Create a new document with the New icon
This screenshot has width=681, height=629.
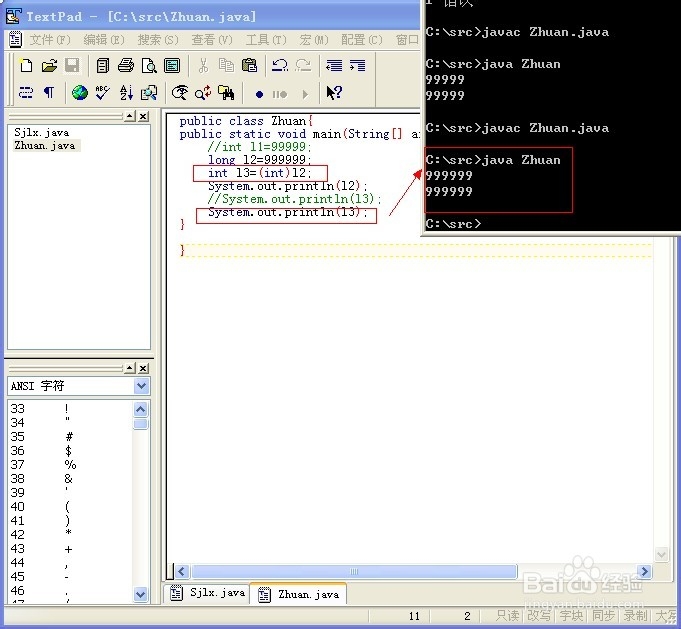(26, 66)
